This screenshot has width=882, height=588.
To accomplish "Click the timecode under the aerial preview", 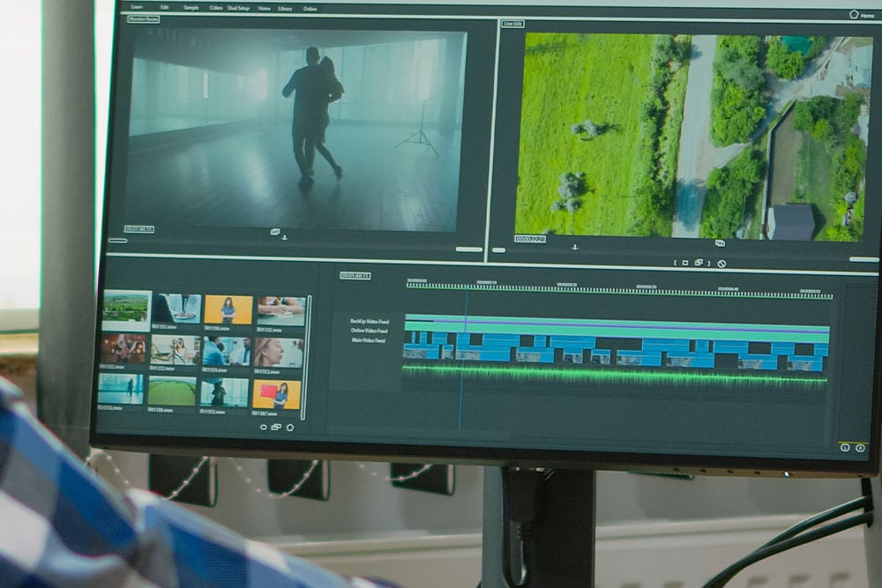I will coord(530,239).
